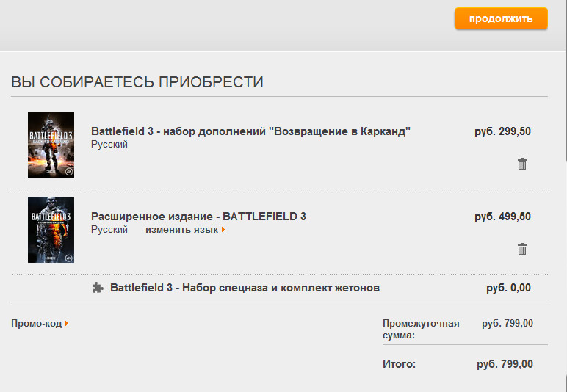Click the Back to Karkand cover thumbnail
567x392 pixels.
pyautogui.click(x=51, y=145)
